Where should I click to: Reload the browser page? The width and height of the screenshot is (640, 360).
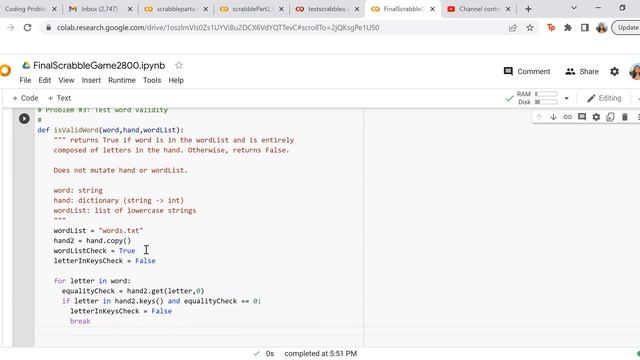tap(27, 28)
